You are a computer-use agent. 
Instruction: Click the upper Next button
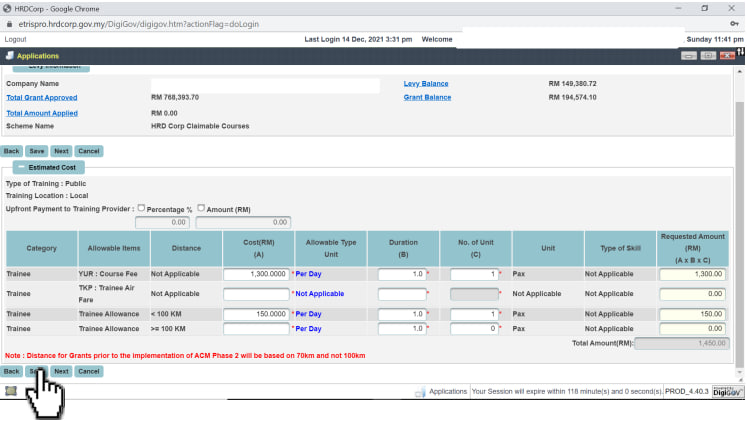pos(61,151)
